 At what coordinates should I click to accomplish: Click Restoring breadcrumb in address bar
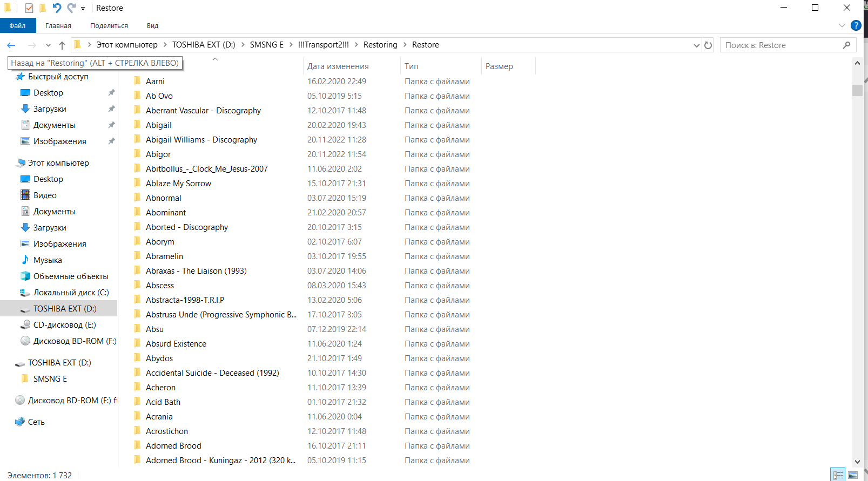coord(380,45)
